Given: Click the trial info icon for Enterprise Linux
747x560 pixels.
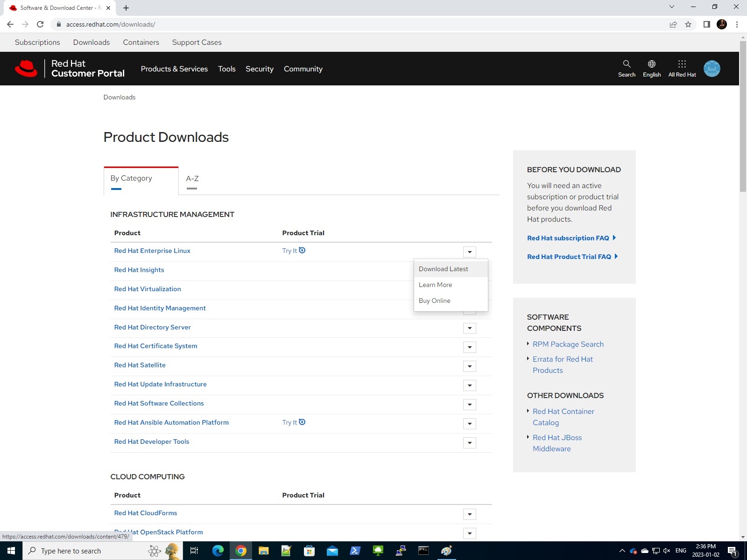Looking at the screenshot, I should pos(302,250).
